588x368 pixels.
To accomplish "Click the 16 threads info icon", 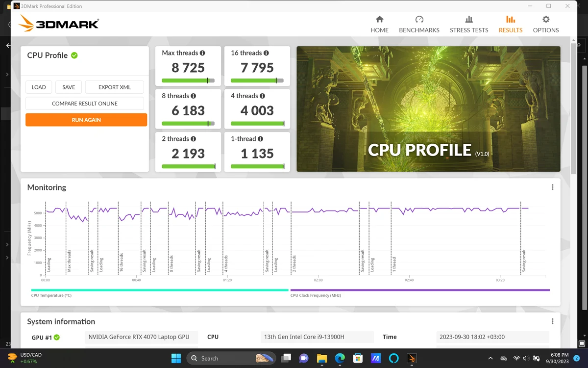I will 266,53.
